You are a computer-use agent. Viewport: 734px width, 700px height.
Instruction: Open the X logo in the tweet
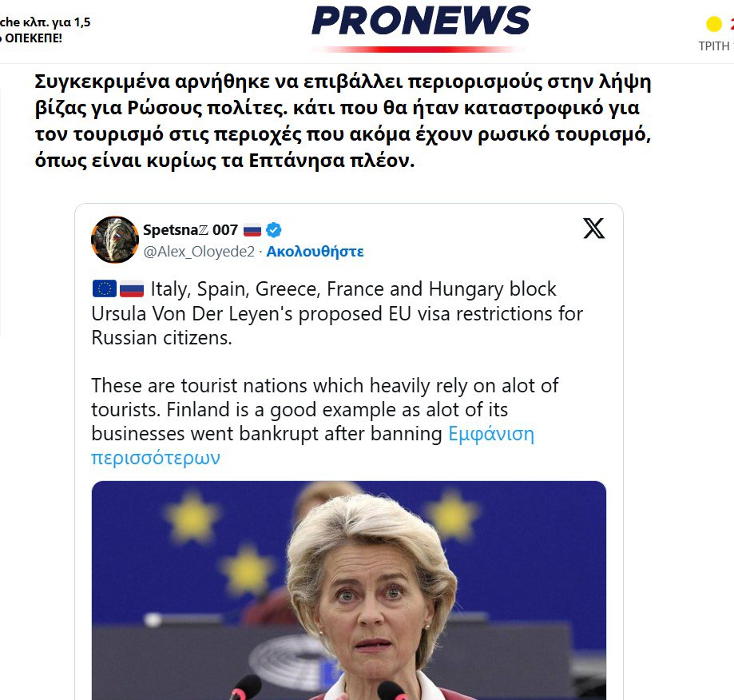pyautogui.click(x=593, y=229)
